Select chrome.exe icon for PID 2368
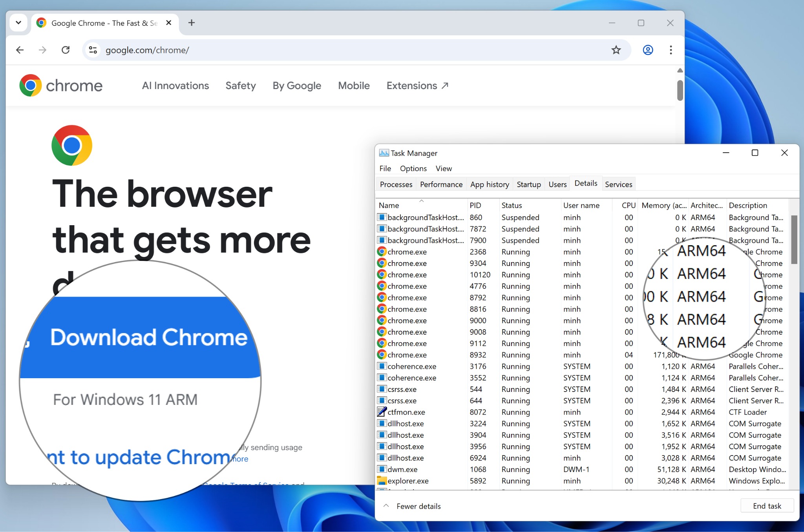The height and width of the screenshot is (532, 804). coord(382,251)
